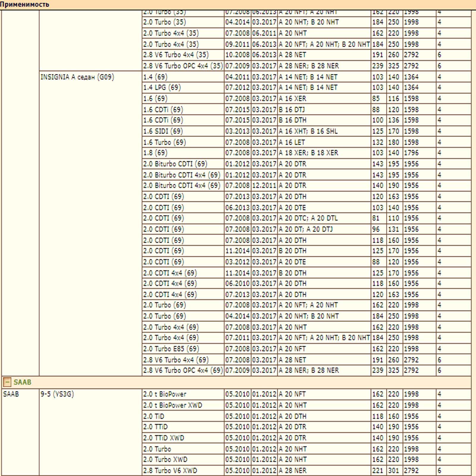Screen dimensions: 476x476
Task: Select the 2.8 Turbo V6 XWD modification
Action: (183, 471)
